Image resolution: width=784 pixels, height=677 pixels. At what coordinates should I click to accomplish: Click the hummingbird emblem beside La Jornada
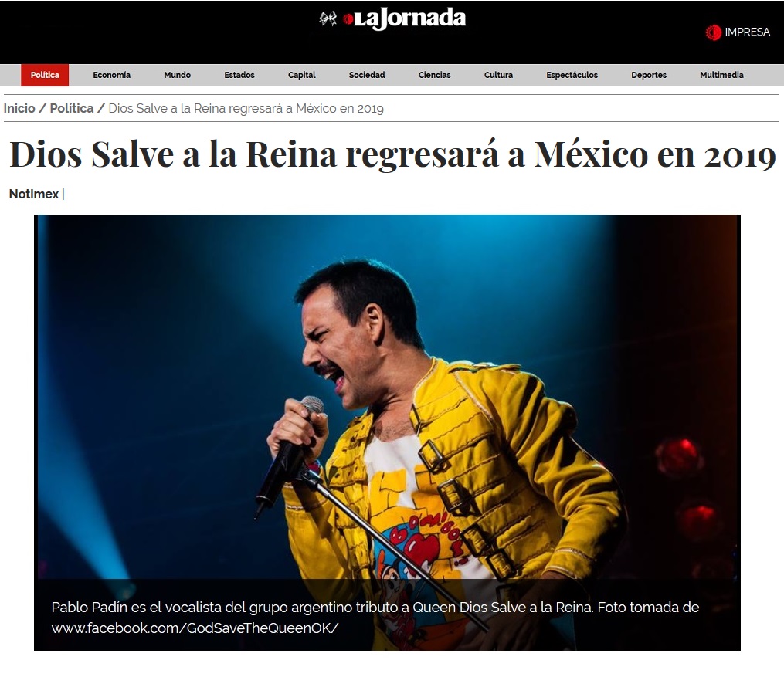(x=328, y=19)
